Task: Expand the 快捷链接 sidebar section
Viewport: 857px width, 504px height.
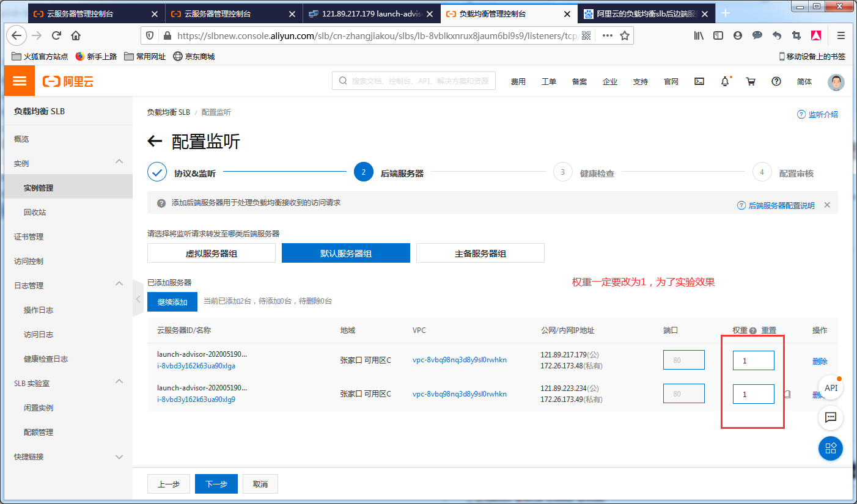Action: click(119, 456)
